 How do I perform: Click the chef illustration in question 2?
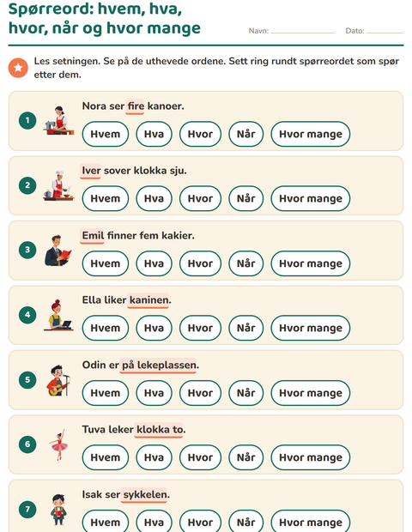point(58,185)
